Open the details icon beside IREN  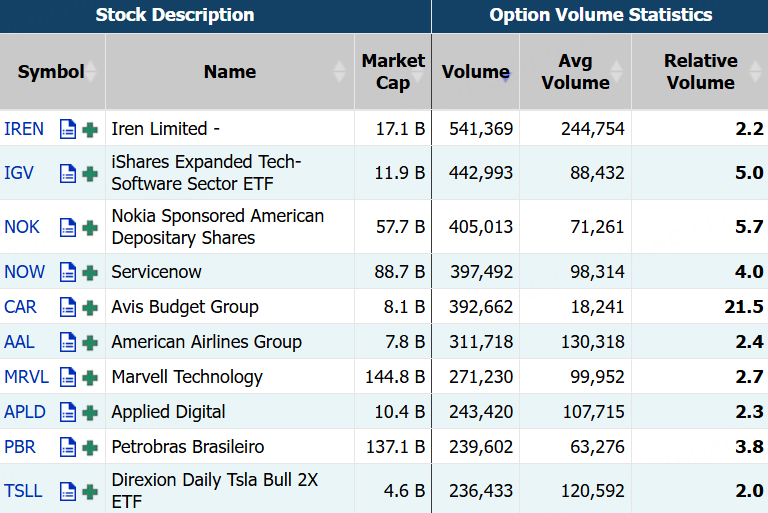pos(68,129)
